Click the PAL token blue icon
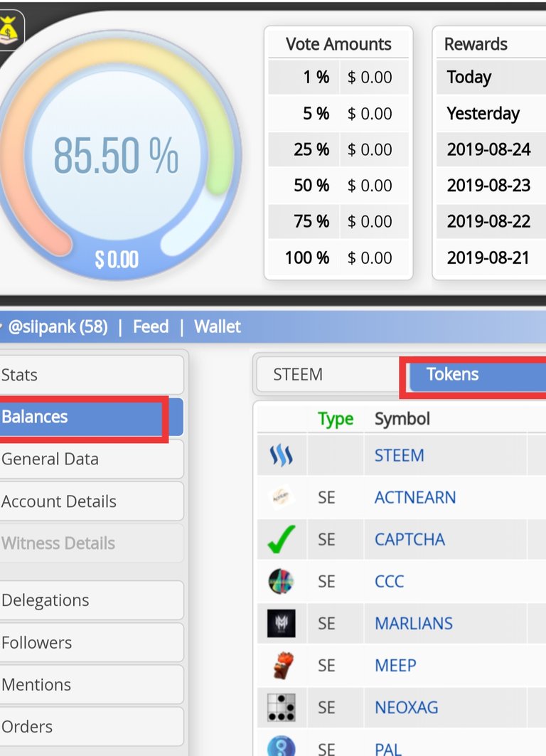This screenshot has height=756, width=546. [x=281, y=746]
